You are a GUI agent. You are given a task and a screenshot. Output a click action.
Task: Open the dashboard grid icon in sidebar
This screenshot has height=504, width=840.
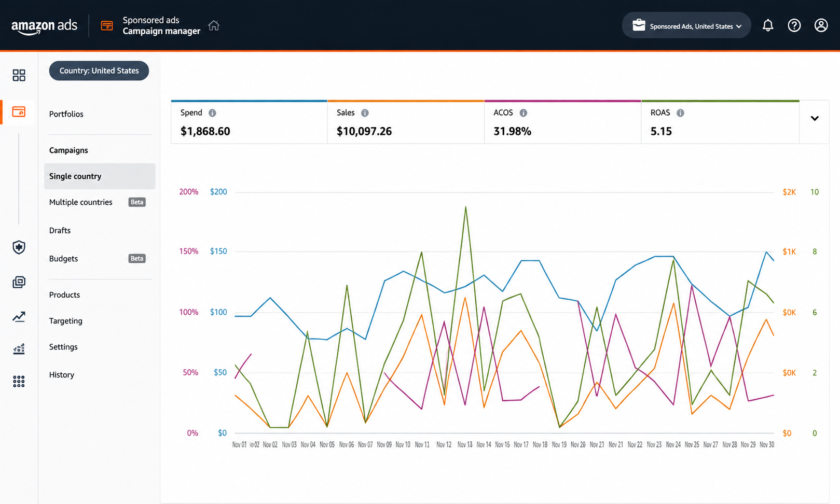19,75
